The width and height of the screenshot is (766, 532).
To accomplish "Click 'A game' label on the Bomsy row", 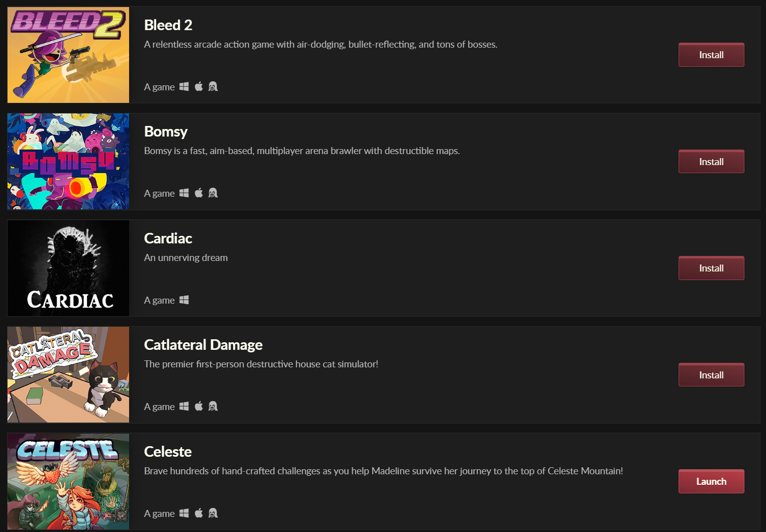I will (x=159, y=193).
